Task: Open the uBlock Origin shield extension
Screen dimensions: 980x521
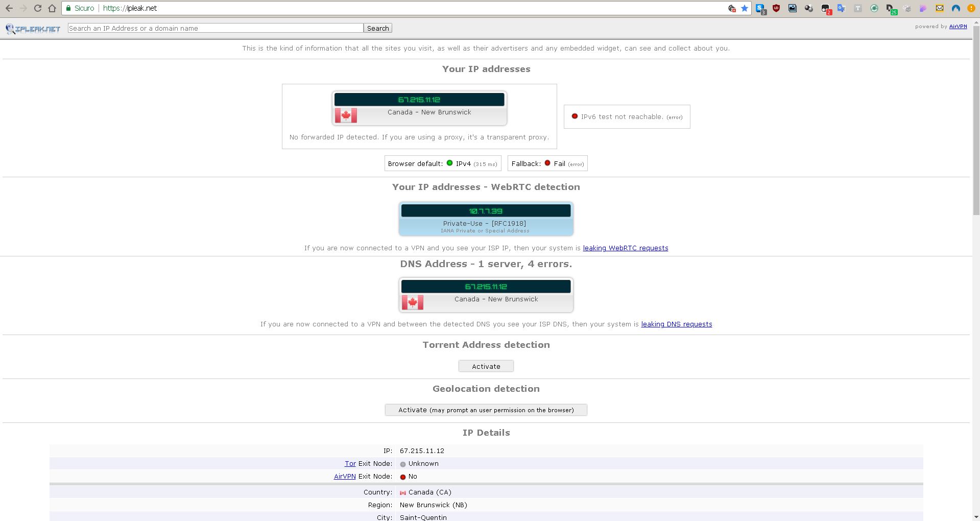Action: click(776, 8)
